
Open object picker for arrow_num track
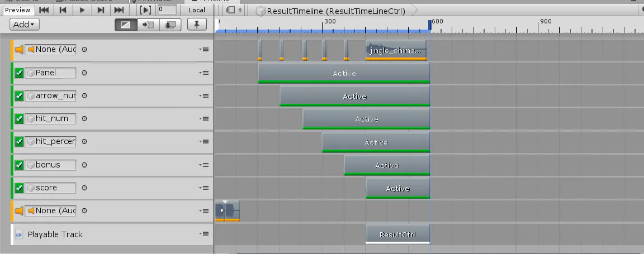[84, 95]
